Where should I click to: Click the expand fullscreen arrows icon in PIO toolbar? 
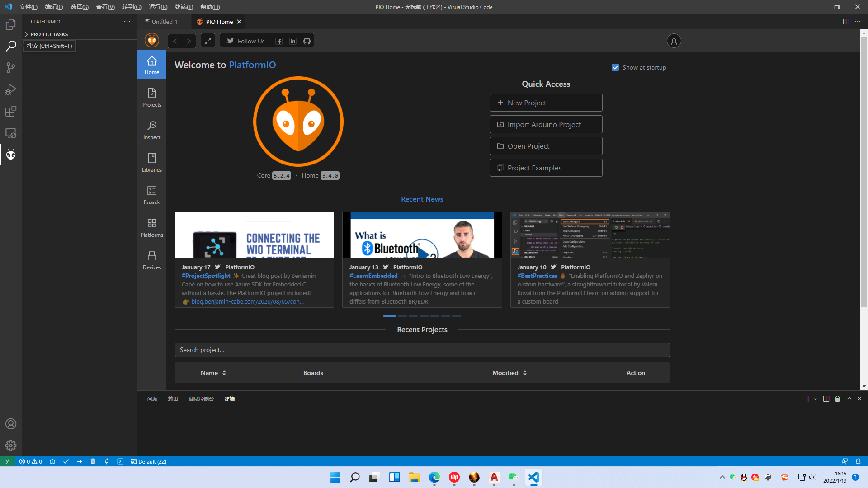click(208, 41)
